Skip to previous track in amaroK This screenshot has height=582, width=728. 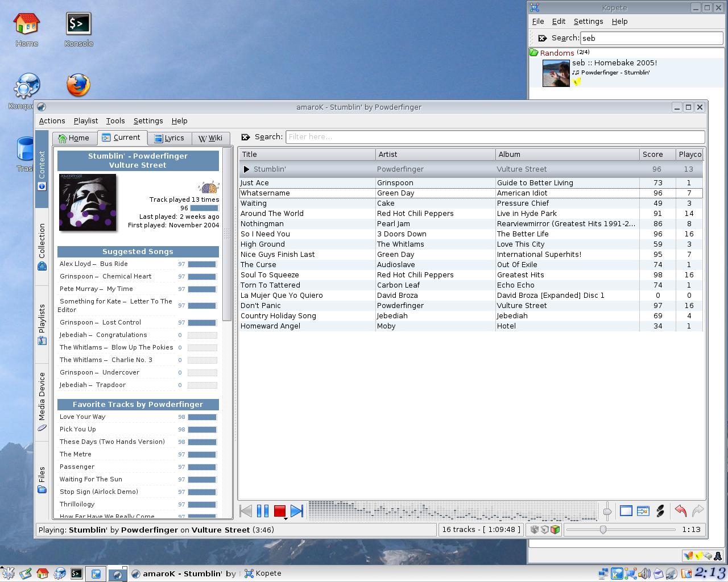246,511
